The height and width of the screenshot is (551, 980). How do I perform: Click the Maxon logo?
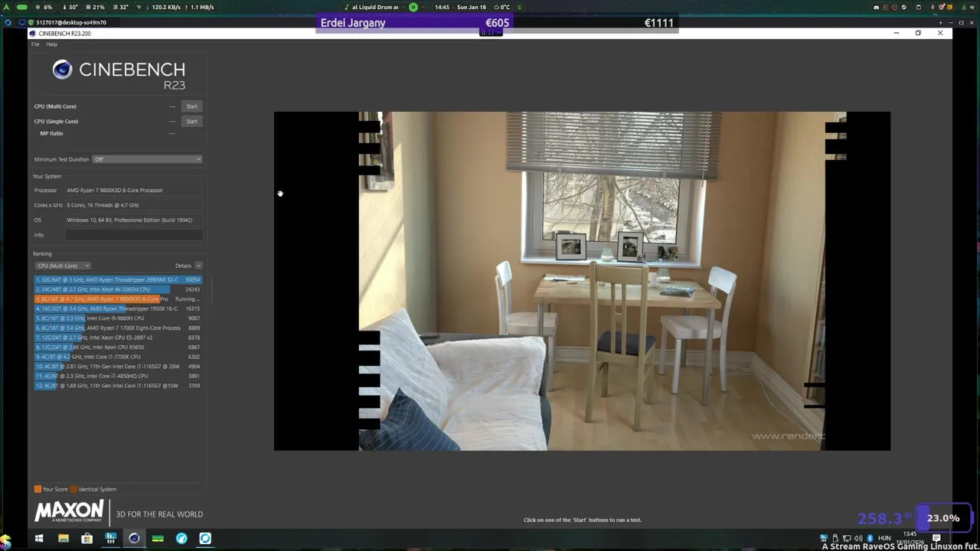(x=69, y=511)
